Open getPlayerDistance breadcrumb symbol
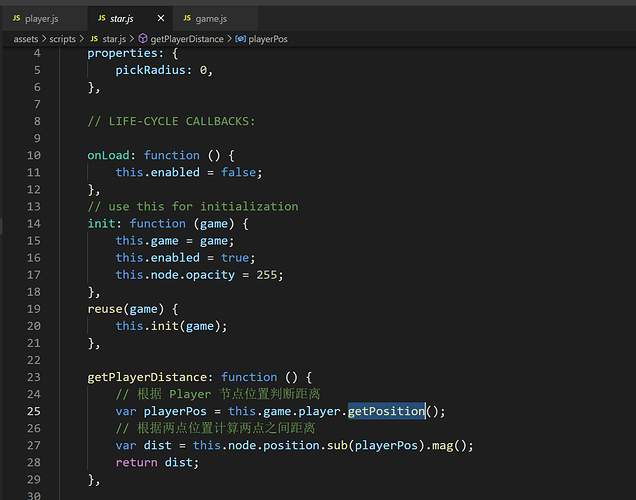This screenshot has height=500, width=636. click(x=187, y=39)
